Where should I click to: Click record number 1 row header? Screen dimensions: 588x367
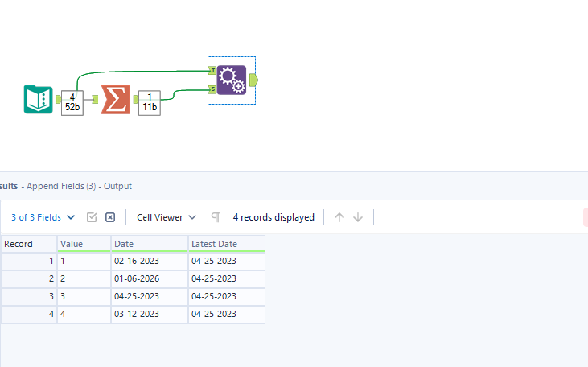(x=29, y=262)
